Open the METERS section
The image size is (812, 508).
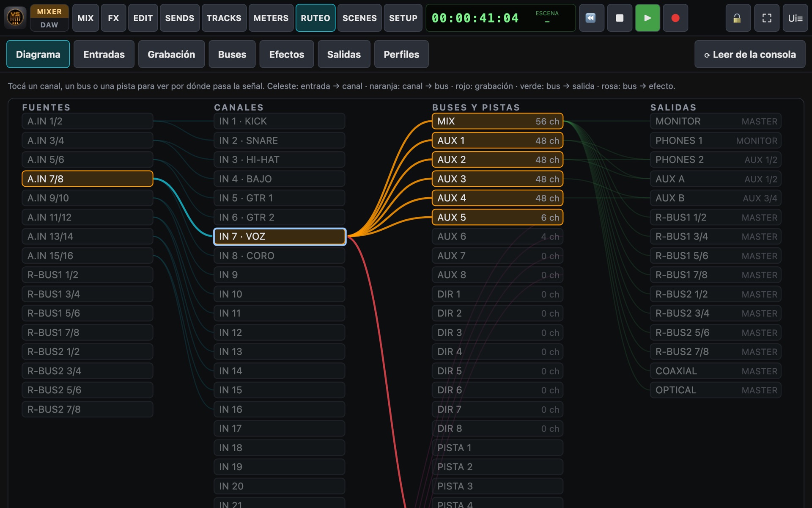[x=271, y=18]
